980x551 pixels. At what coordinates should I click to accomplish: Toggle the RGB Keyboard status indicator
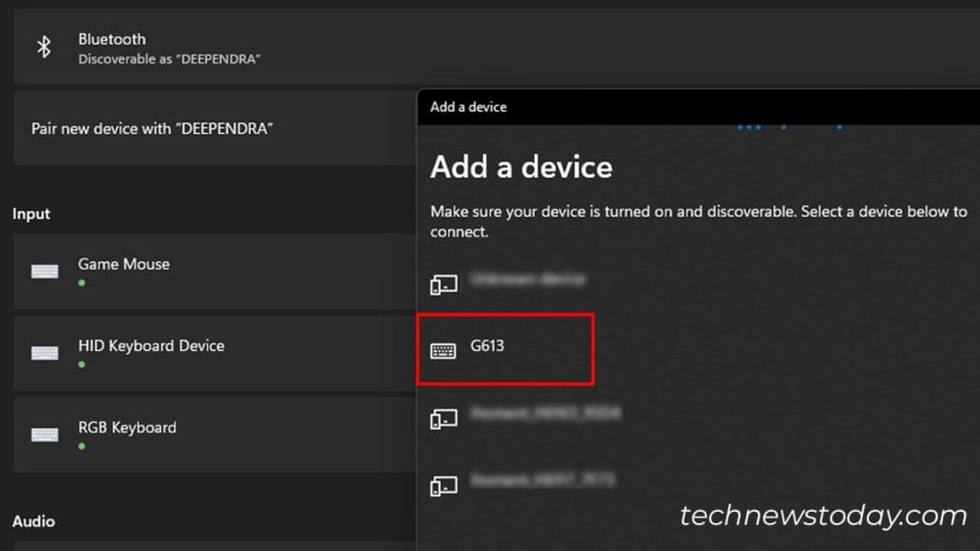pos(79,445)
